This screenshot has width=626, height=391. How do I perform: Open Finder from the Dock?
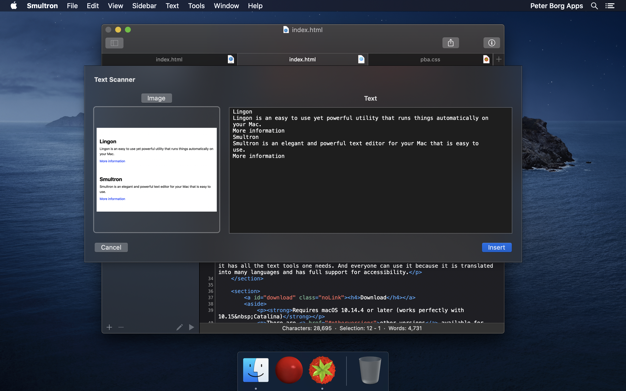(256, 370)
